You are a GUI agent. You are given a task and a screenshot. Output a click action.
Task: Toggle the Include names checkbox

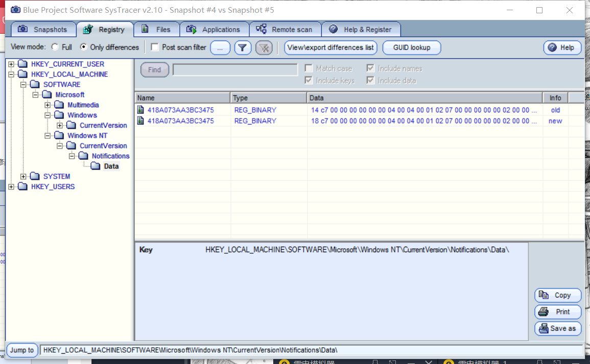(371, 68)
